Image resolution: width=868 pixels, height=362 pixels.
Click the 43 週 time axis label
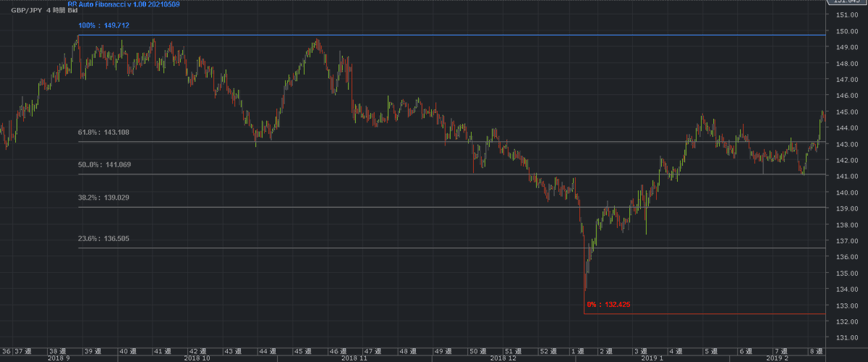[233, 350]
